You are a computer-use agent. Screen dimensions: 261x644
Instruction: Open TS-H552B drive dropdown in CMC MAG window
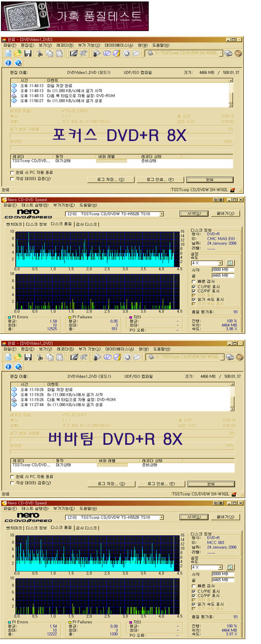(x=161, y=214)
